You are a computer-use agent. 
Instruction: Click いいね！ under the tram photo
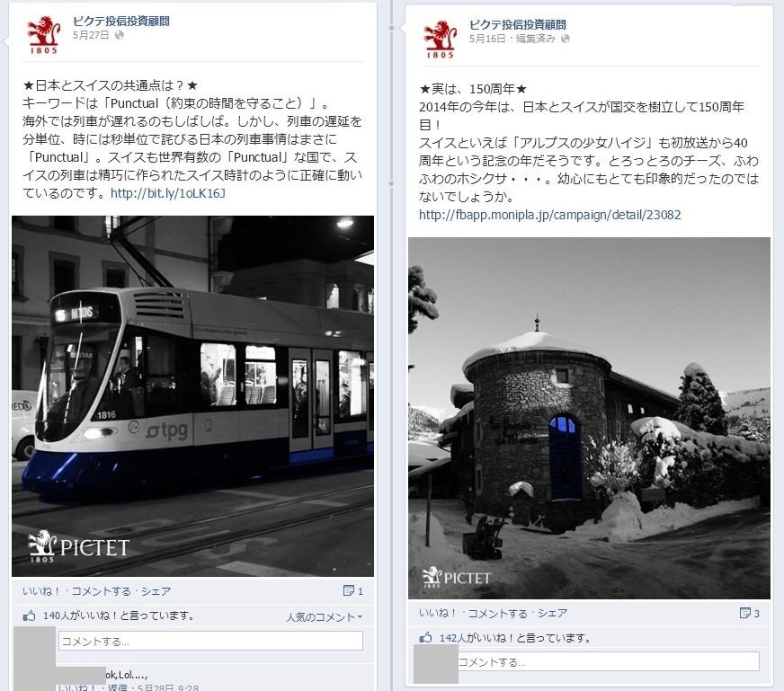(x=41, y=591)
